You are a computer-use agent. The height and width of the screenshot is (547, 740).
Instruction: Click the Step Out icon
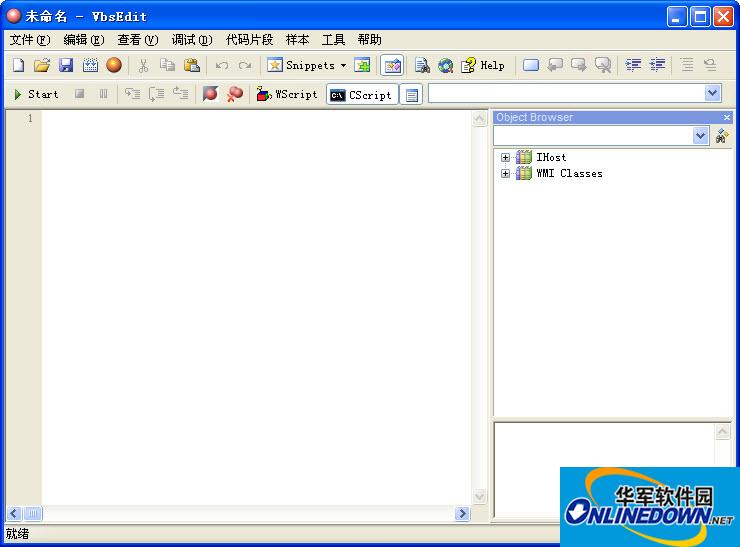pyautogui.click(x=181, y=94)
